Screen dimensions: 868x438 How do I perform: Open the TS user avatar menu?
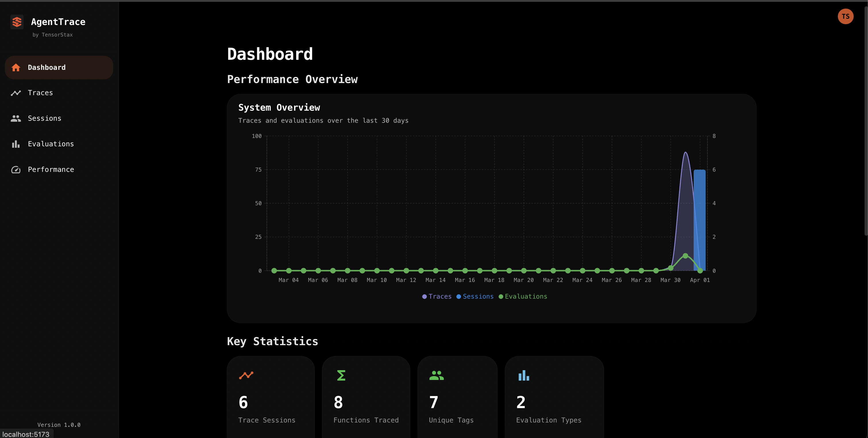845,16
